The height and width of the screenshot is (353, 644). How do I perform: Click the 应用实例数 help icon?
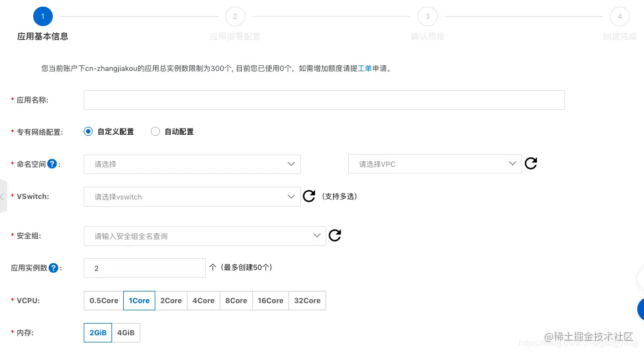[53, 267]
